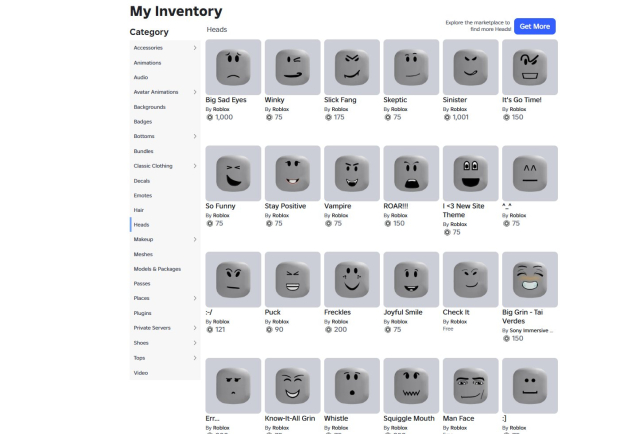This screenshot has width=635, height=434.
Task: Open the Skeptic head thumbnail
Action: [411, 67]
